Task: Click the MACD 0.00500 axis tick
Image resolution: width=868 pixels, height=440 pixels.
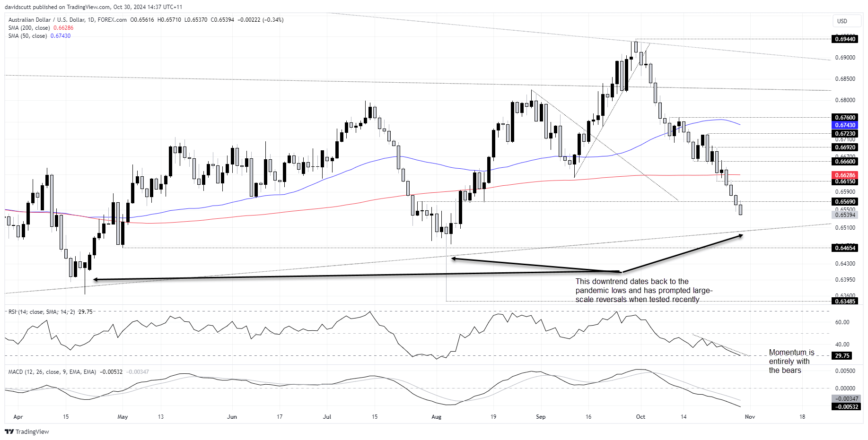Action: click(845, 371)
